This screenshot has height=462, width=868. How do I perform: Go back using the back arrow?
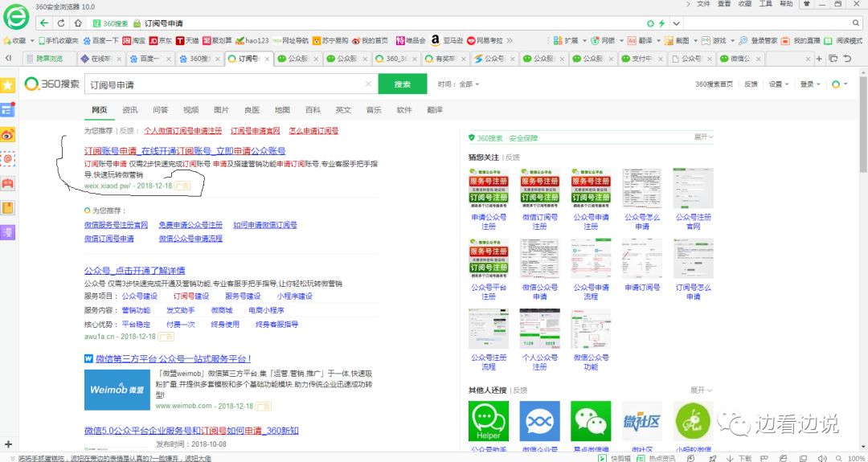[44, 23]
